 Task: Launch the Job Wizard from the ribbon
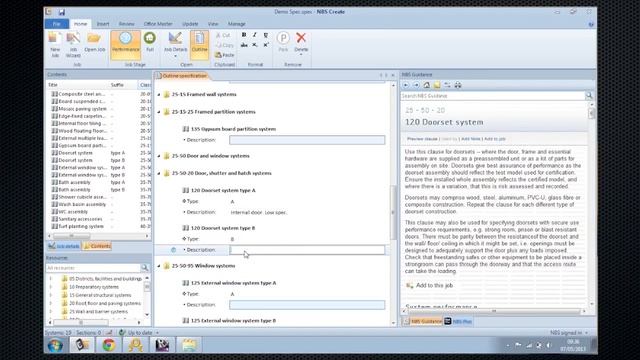coord(73,44)
